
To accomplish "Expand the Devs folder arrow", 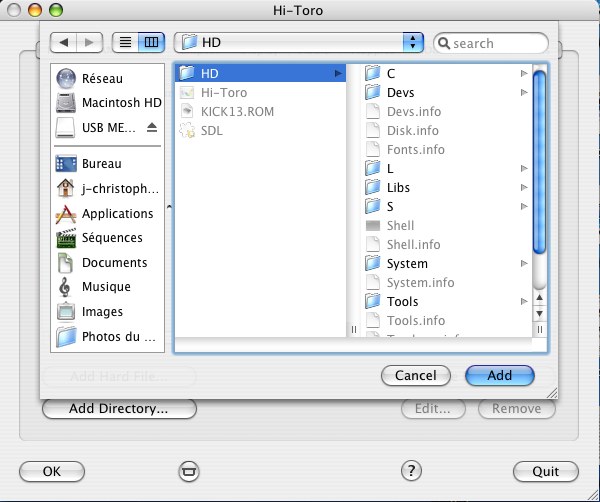I will (524, 92).
